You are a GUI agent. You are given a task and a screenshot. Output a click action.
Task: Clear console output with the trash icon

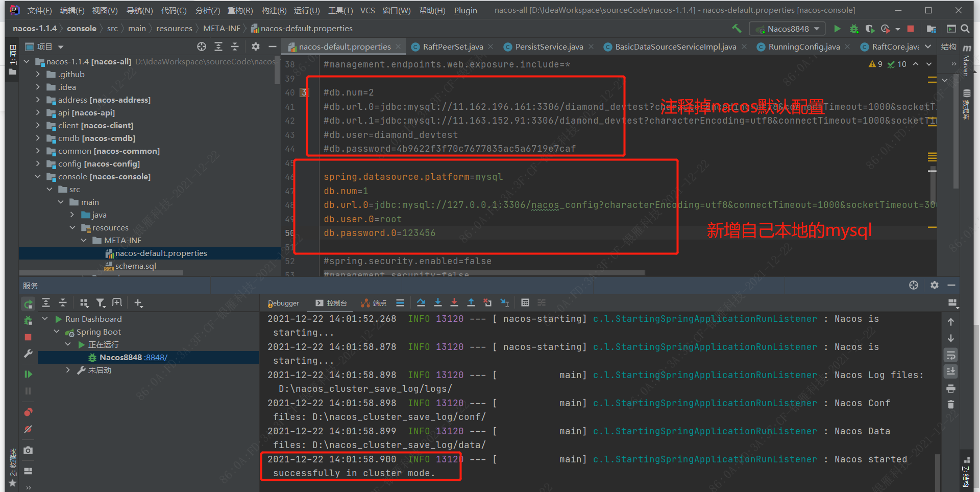950,405
